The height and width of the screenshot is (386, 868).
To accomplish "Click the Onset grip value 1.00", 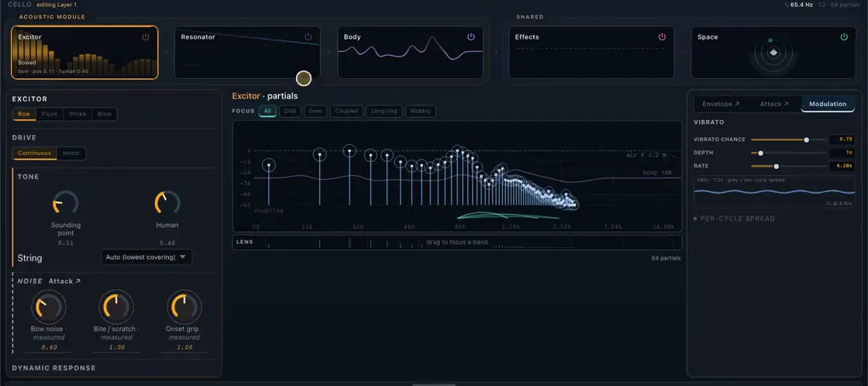I will [185, 348].
